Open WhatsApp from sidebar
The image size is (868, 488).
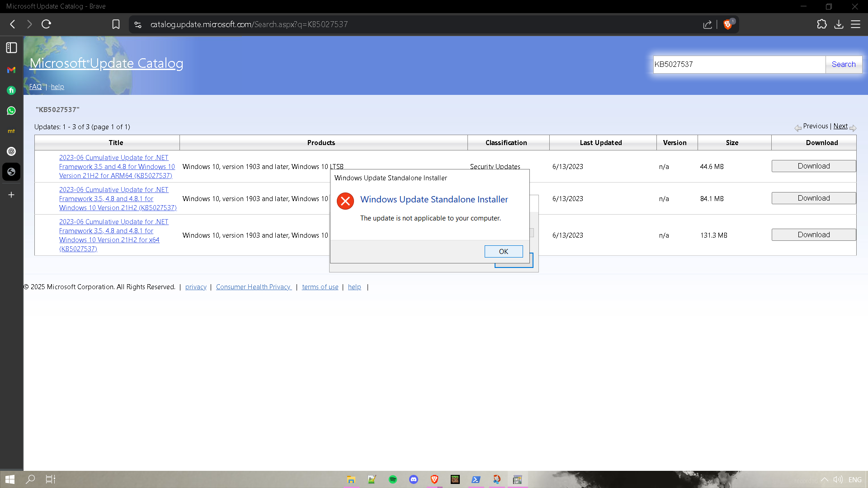coord(11,111)
